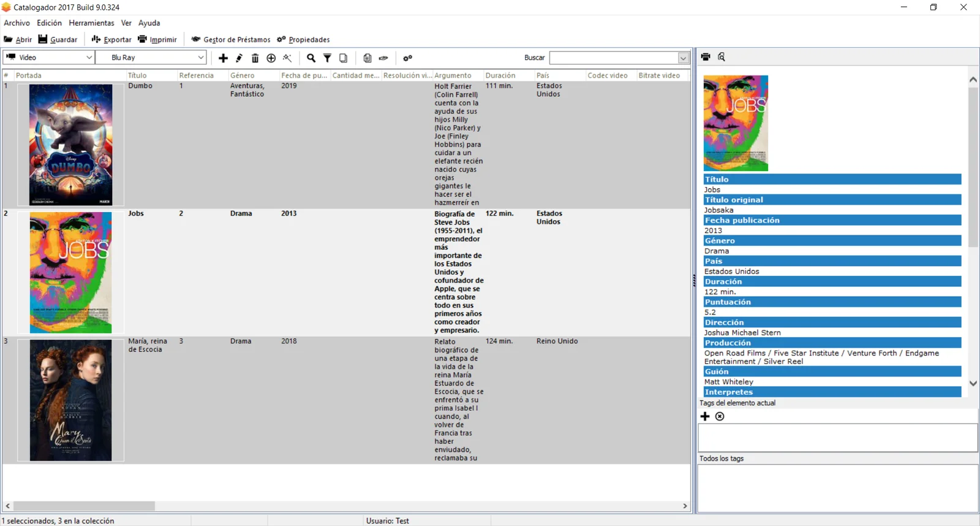This screenshot has height=526, width=980.
Task: Click the magnifier search icon in toolbar
Action: point(311,58)
